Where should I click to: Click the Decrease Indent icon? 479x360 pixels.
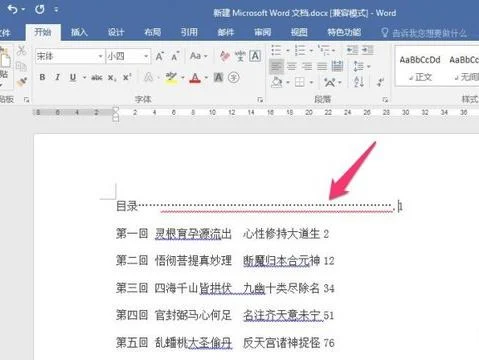click(x=352, y=50)
